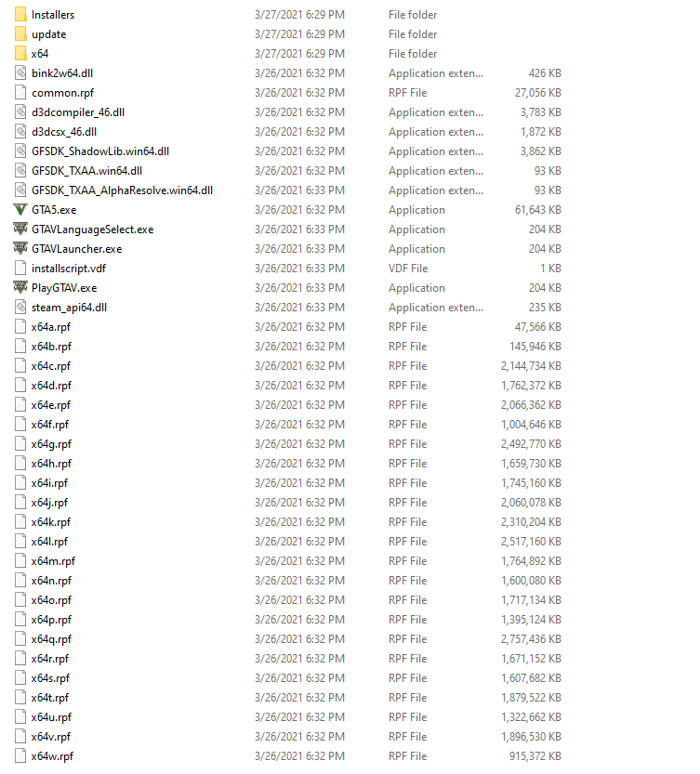Click the 47,566 KB size value
This screenshot has height=774, width=700.
(x=538, y=327)
